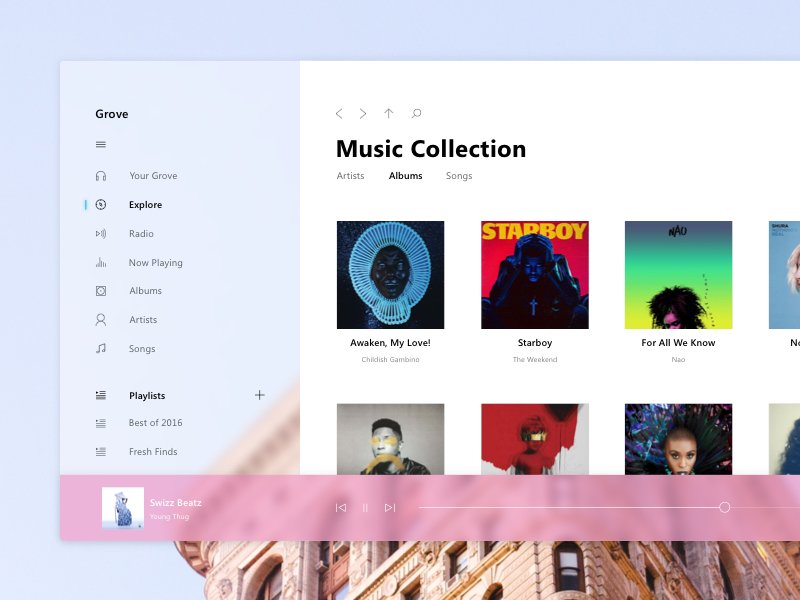Open the hamburger menu in sidebar
Screen dimensions: 800x600
click(101, 145)
